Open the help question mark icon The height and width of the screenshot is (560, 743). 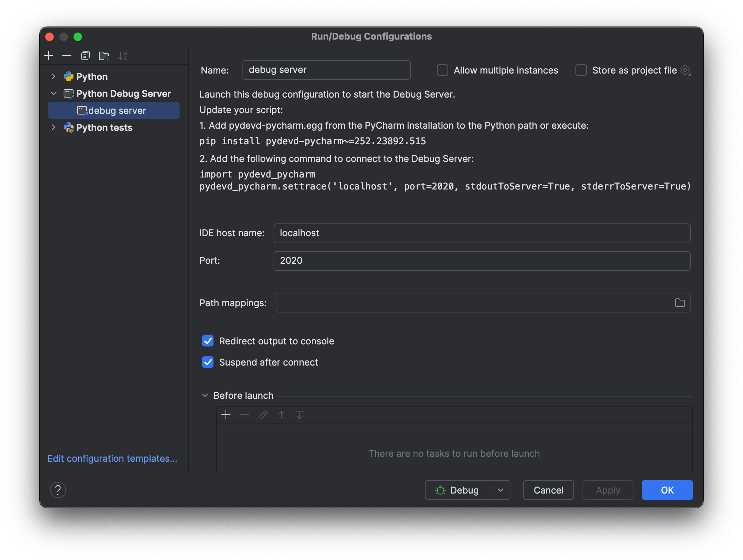pos(58,490)
